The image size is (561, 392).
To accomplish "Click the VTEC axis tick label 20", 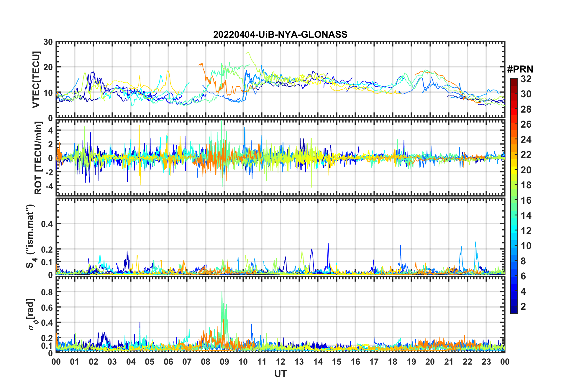I will (x=48, y=67).
